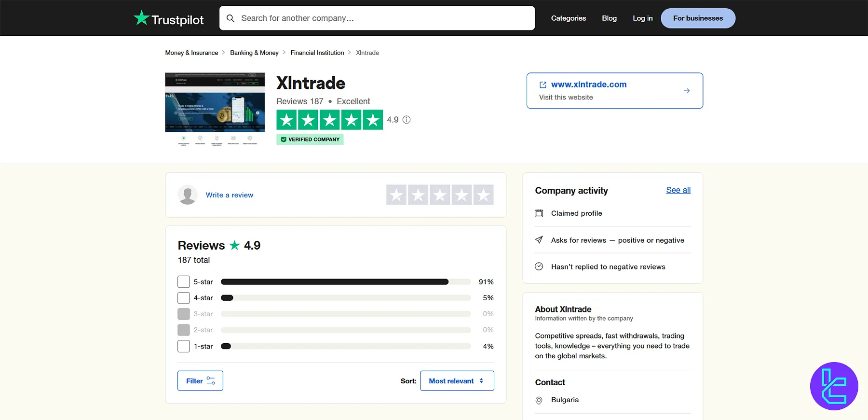Go to Banking & Money breadcrumb
The height and width of the screenshot is (420, 868).
[254, 53]
